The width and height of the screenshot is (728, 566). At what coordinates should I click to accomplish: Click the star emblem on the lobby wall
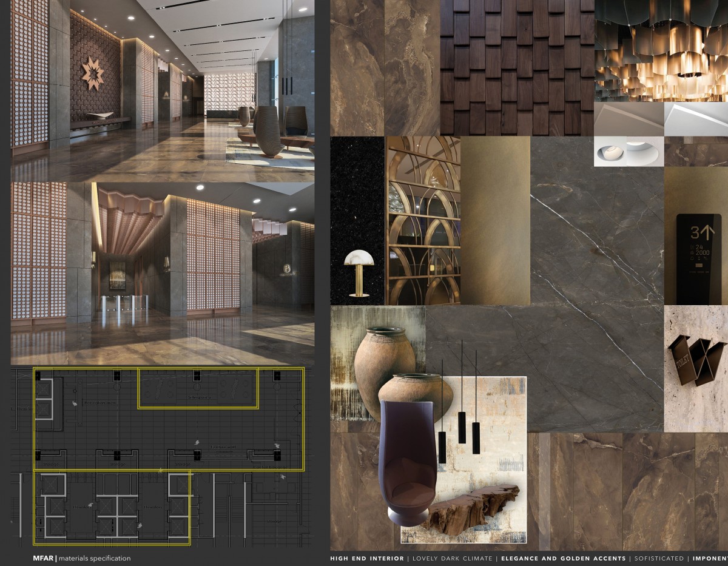click(x=94, y=75)
